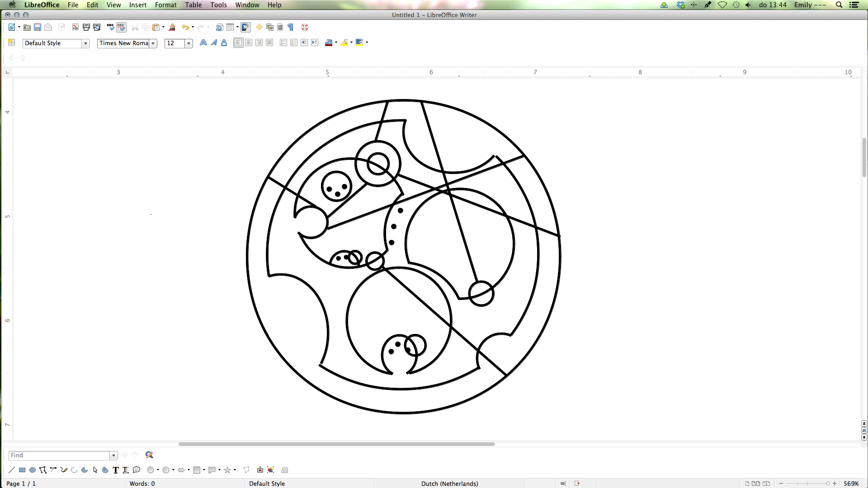Viewport: 868px width, 488px height.
Task: Select the Polygon shape tool
Action: (43, 470)
